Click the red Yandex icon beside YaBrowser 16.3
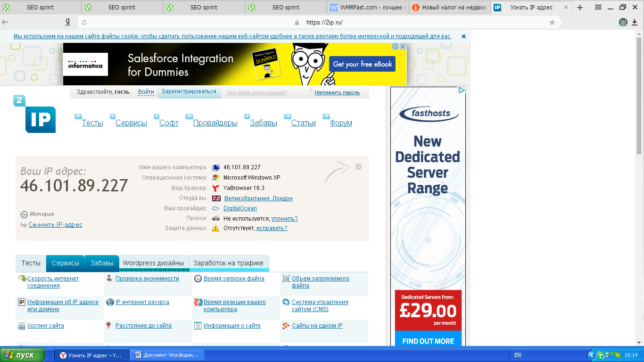This screenshot has width=644, height=362. coord(216,188)
